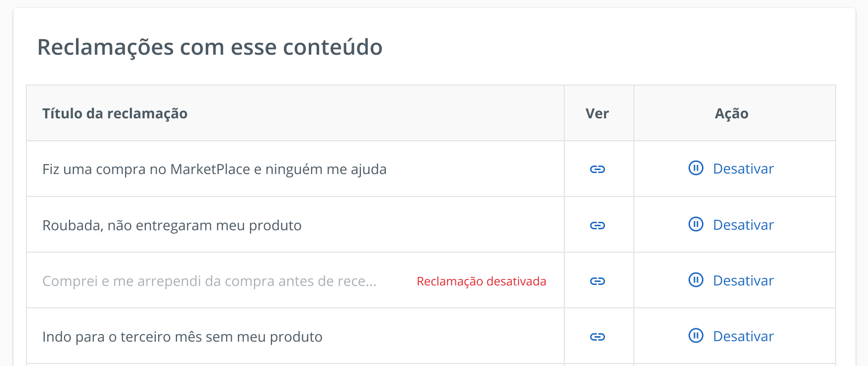This screenshot has height=366, width=868.
Task: Select grayed title Comprei e me arrependi
Action: click(209, 281)
